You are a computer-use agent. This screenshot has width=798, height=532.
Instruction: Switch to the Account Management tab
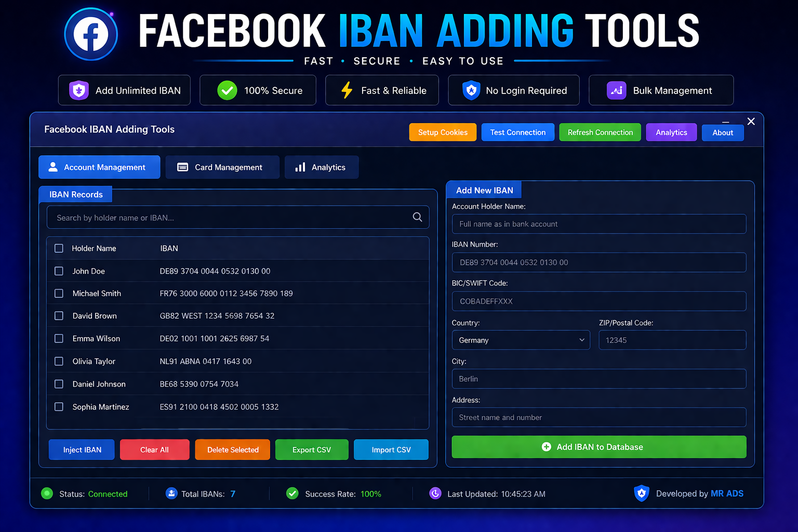pos(99,167)
